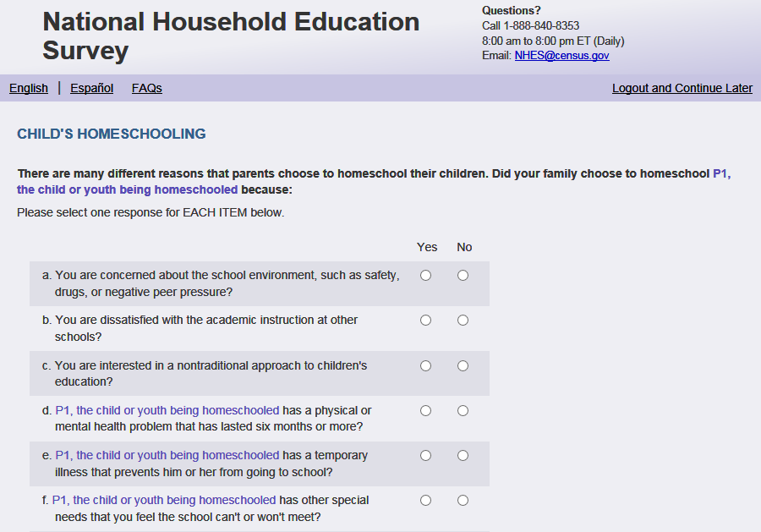The image size is (761, 532).
Task: Pick No for physical or mental health problem
Action: (463, 410)
